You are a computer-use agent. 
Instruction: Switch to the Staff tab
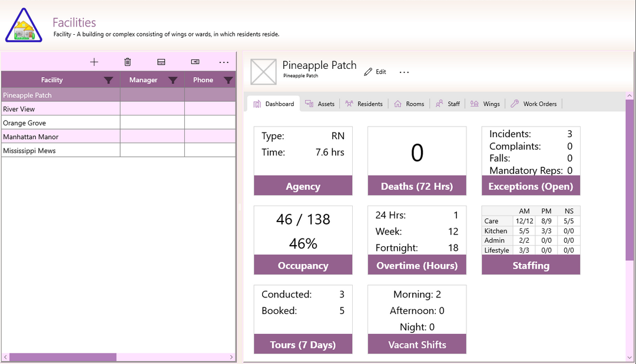[448, 104]
